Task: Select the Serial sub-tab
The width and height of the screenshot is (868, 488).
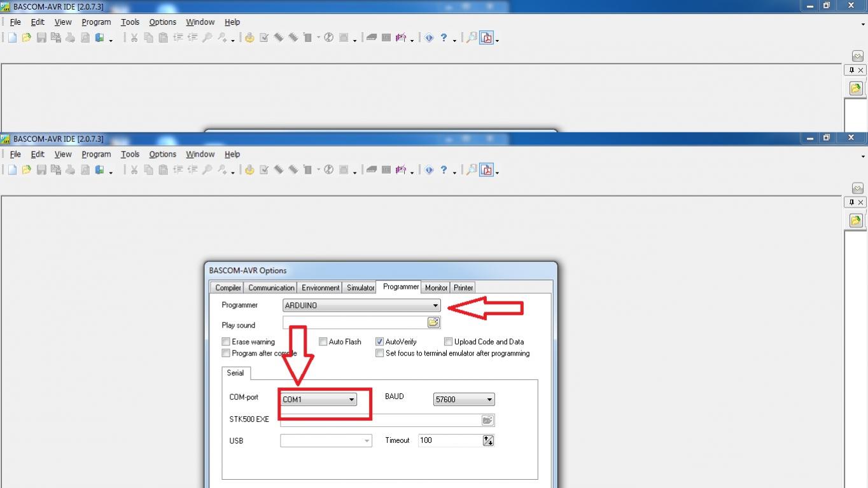Action: point(235,373)
